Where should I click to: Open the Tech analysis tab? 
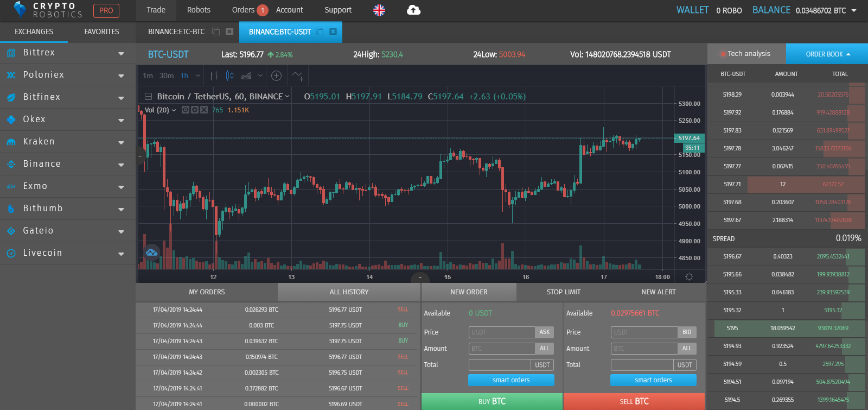(x=746, y=54)
